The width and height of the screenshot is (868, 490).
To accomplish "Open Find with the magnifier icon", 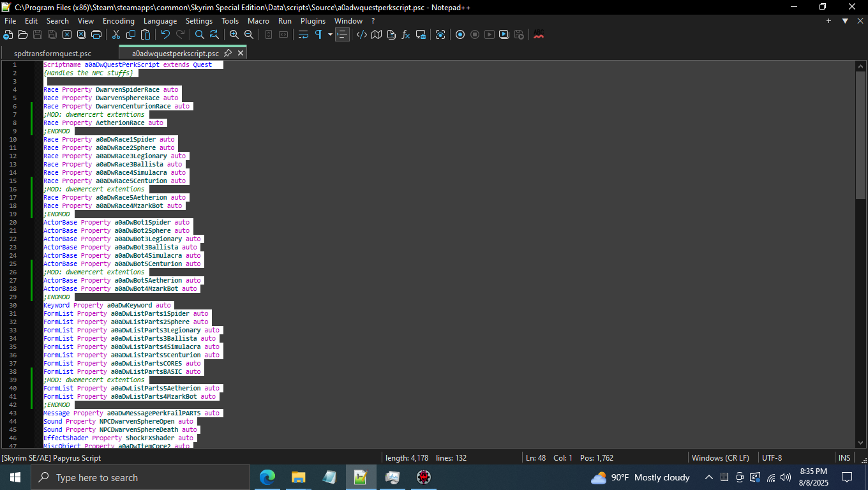I will pyautogui.click(x=200, y=34).
